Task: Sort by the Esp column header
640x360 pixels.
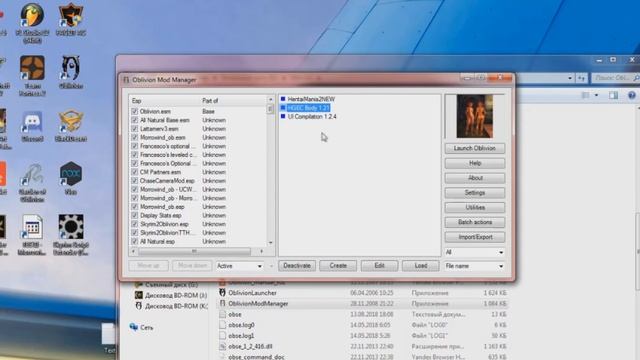Action: 164,100
